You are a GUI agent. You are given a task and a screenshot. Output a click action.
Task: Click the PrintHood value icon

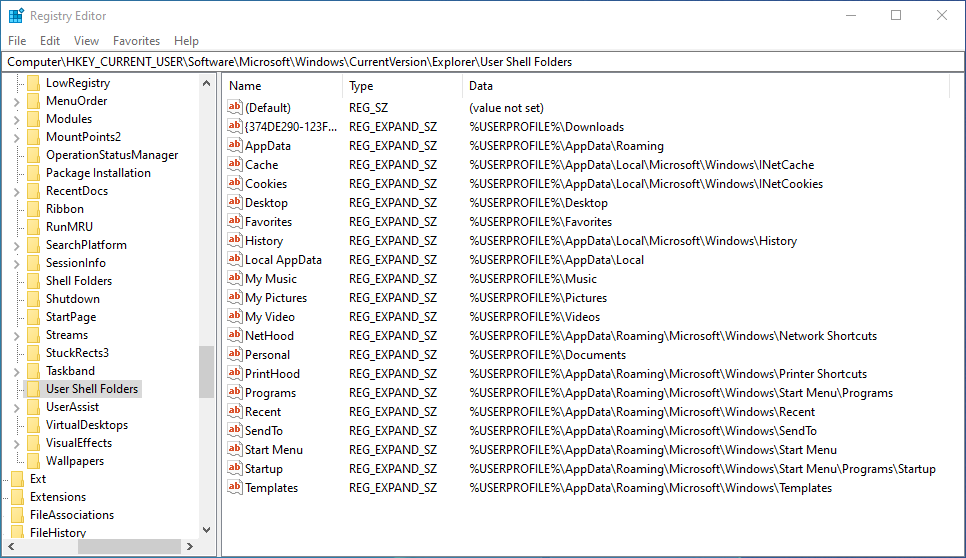[x=234, y=374]
